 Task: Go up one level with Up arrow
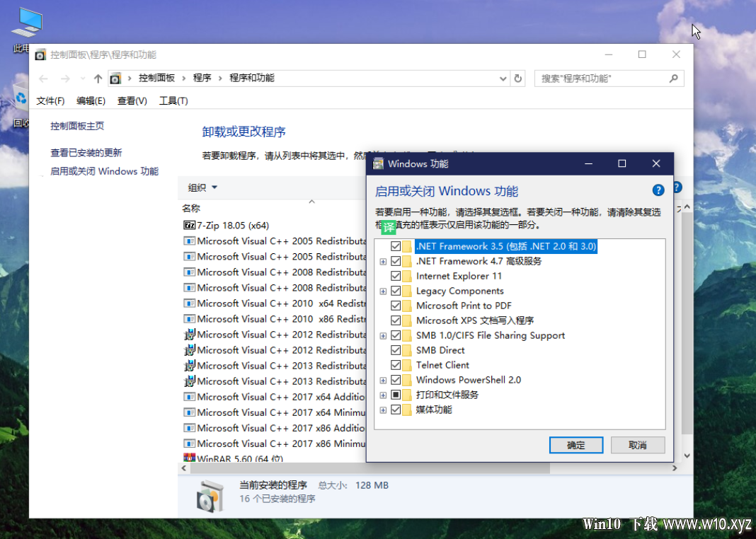98,79
